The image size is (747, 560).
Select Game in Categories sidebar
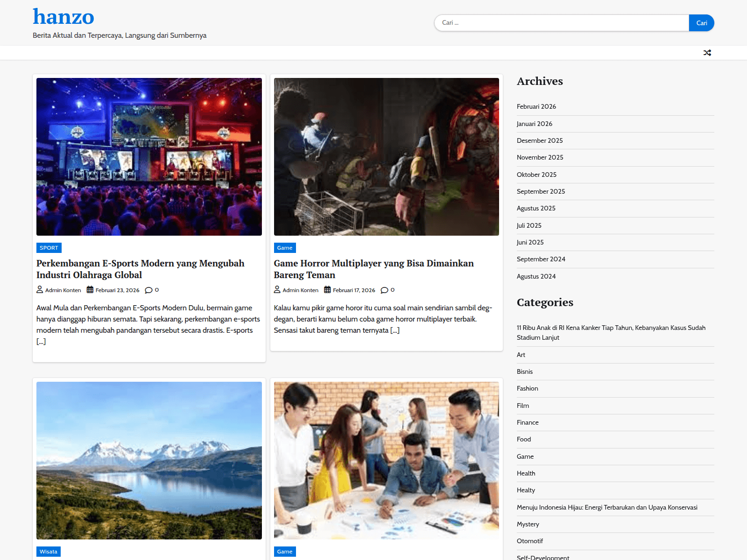(525, 456)
